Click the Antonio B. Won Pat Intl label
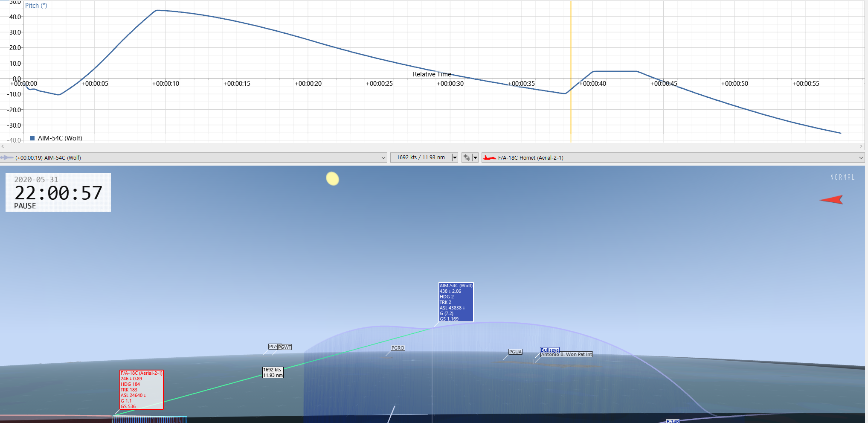The width and height of the screenshot is (868, 423). point(566,354)
